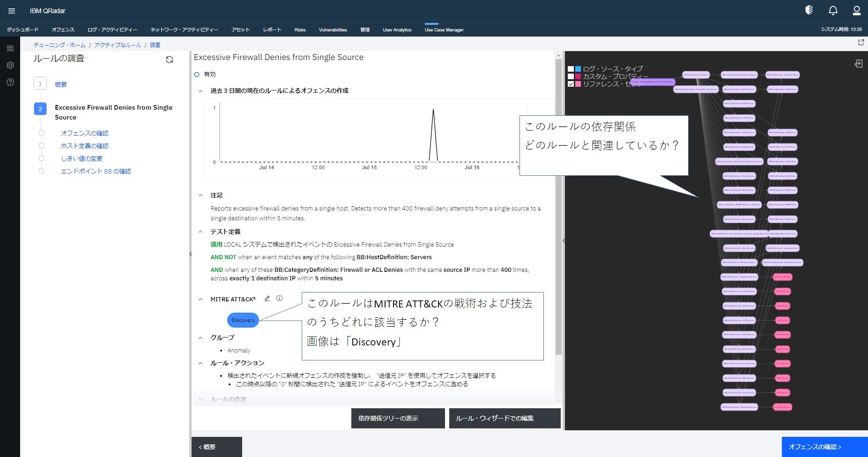
Task: Open the notifications bell
Action: tap(833, 10)
